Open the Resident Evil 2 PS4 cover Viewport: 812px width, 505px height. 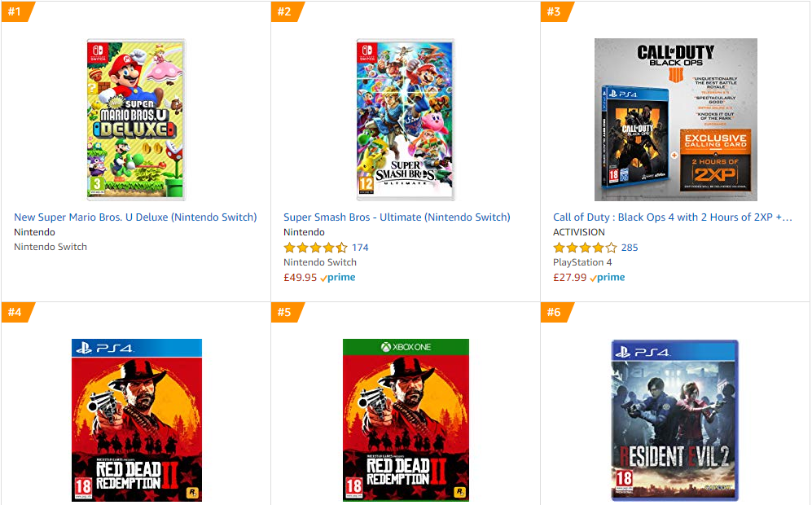(x=675, y=420)
